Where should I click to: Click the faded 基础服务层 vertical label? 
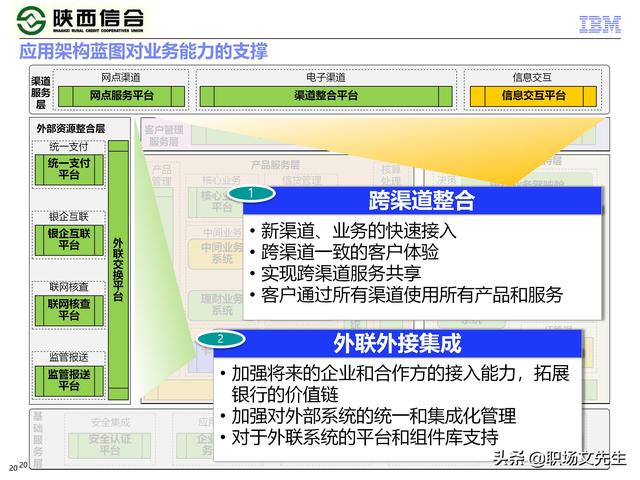point(38,440)
